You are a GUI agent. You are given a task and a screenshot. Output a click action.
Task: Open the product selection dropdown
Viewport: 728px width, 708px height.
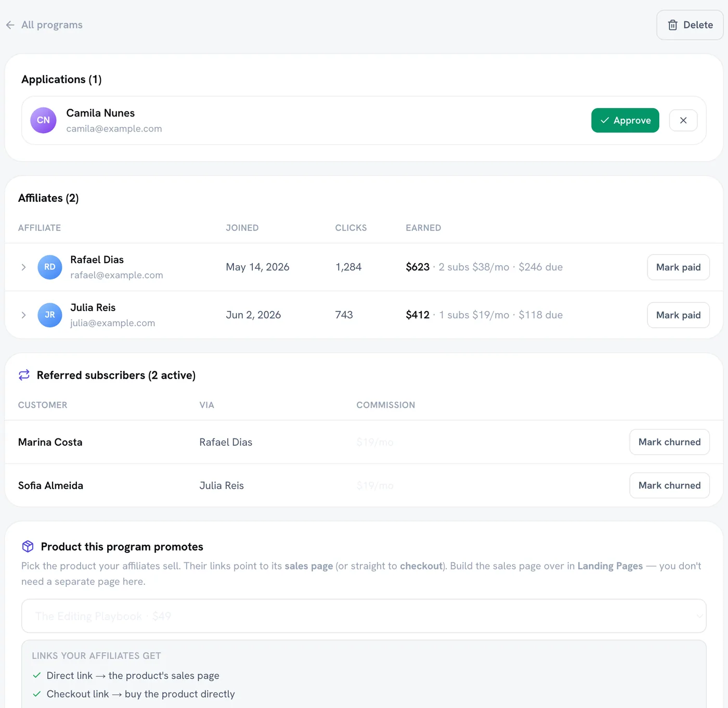(x=364, y=616)
